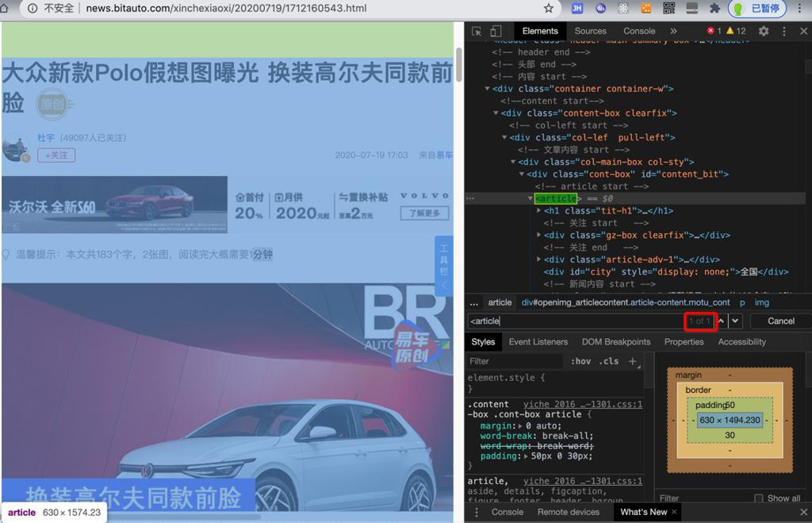
Task: Go to previous search result arrow
Action: pos(722,321)
